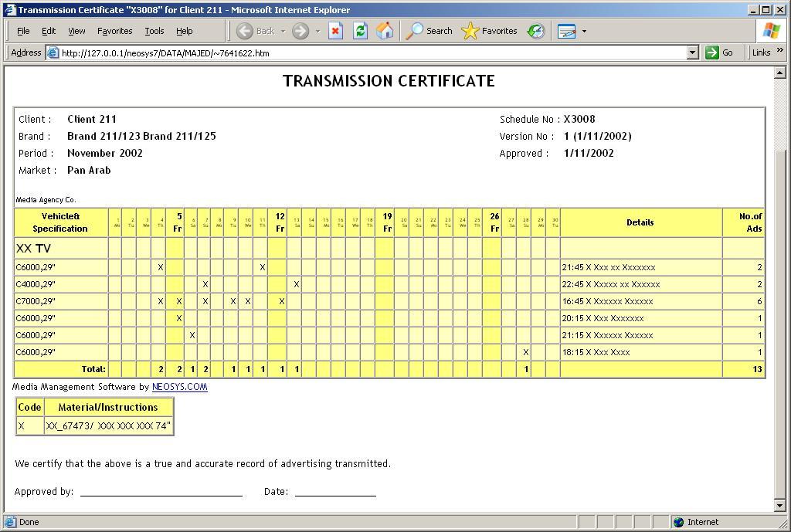Click the vertical scrollbar up arrow
791x532 pixels.
[x=779, y=72]
